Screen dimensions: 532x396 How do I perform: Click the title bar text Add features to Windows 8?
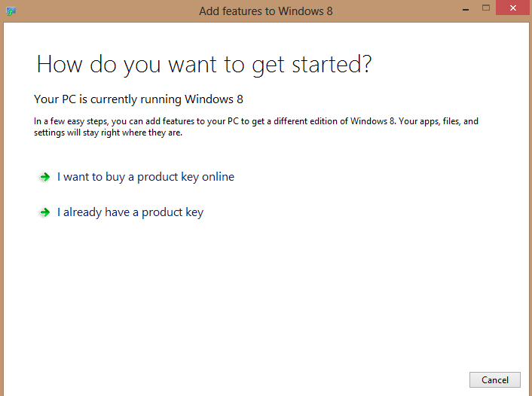(x=266, y=11)
